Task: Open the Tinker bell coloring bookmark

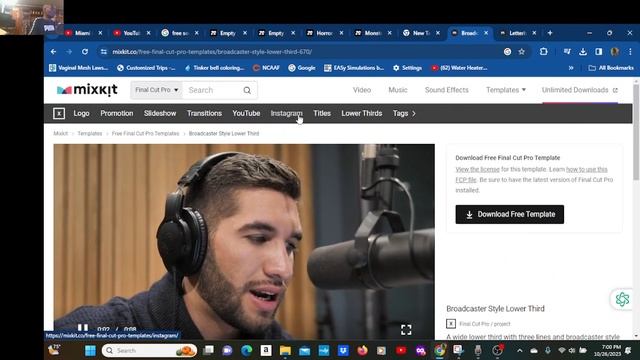Action: pos(214,68)
